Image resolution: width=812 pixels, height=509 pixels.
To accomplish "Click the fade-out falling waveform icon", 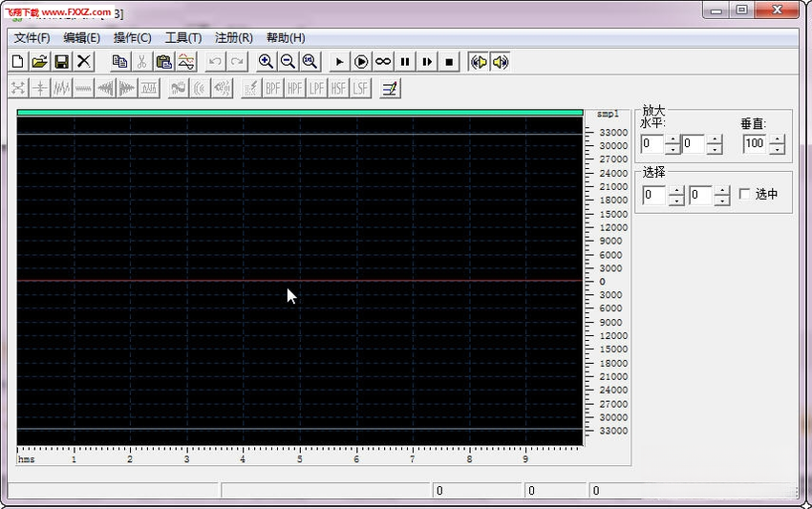I will click(127, 89).
